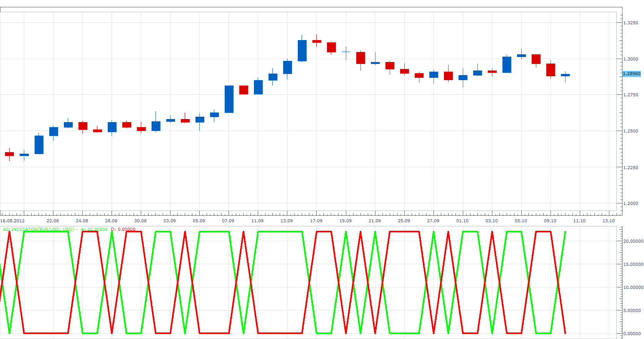Click the 11.09 date label
Screen dimensions: 644x339
pos(257,221)
